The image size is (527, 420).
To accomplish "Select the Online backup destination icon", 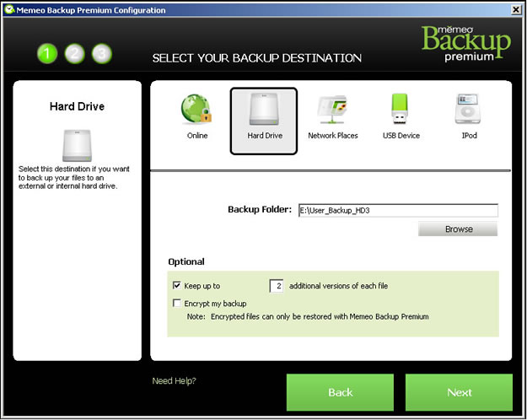I will pyautogui.click(x=196, y=111).
